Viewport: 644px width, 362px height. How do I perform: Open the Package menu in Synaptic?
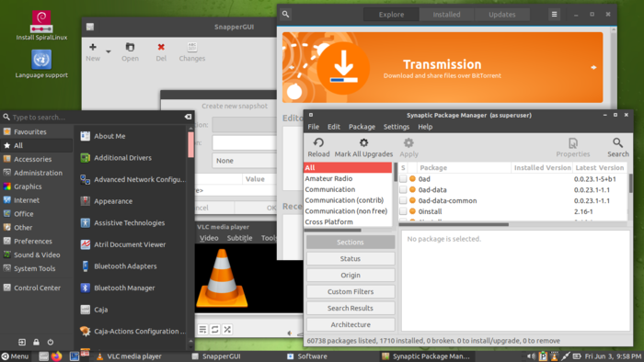pyautogui.click(x=362, y=127)
